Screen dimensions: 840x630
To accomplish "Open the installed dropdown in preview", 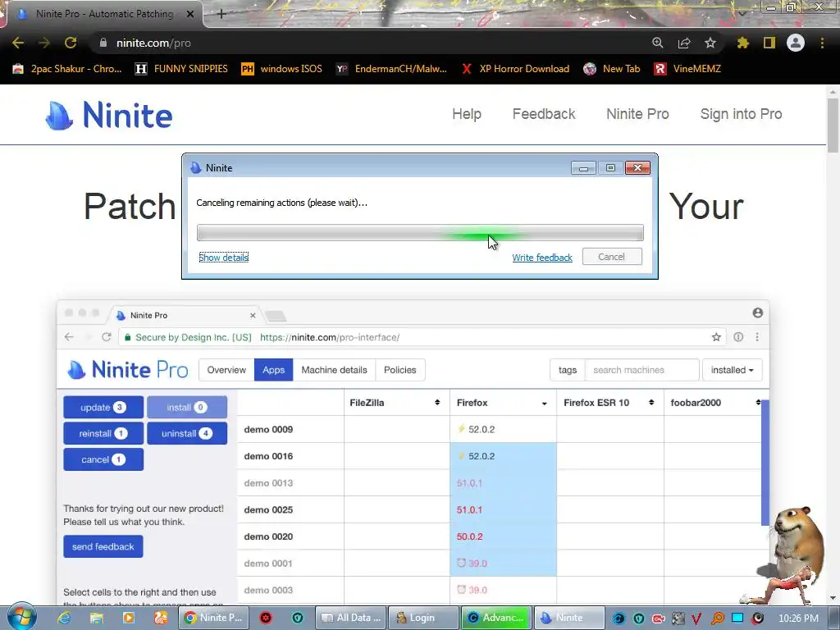I will (732, 370).
